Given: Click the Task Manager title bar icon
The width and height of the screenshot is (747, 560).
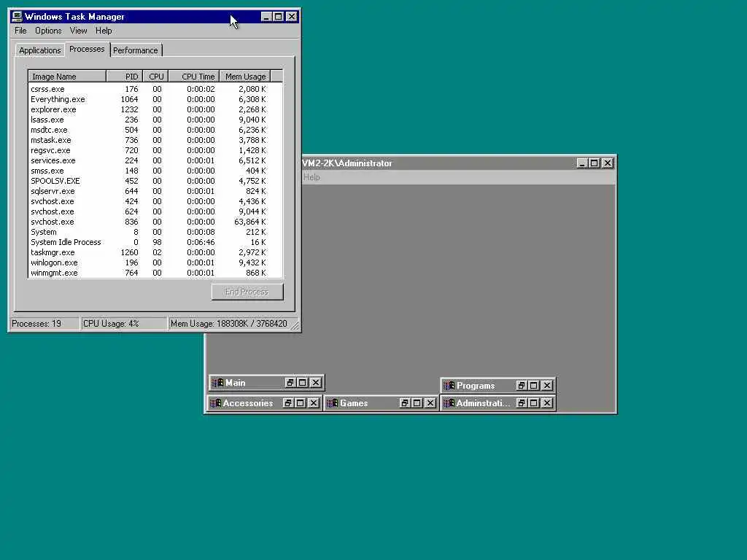Looking at the screenshot, I should (x=17, y=17).
